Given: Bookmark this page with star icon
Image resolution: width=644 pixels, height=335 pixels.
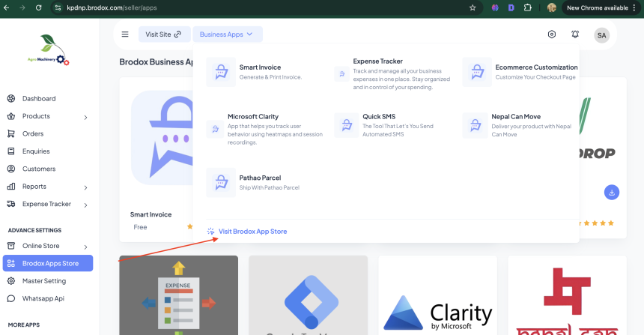Looking at the screenshot, I should pyautogui.click(x=473, y=7).
